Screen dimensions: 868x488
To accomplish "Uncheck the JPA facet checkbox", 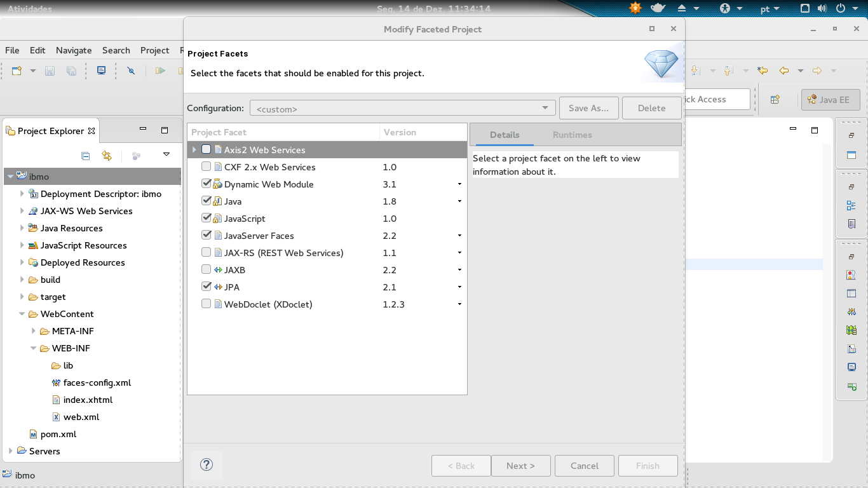I will coord(207,287).
